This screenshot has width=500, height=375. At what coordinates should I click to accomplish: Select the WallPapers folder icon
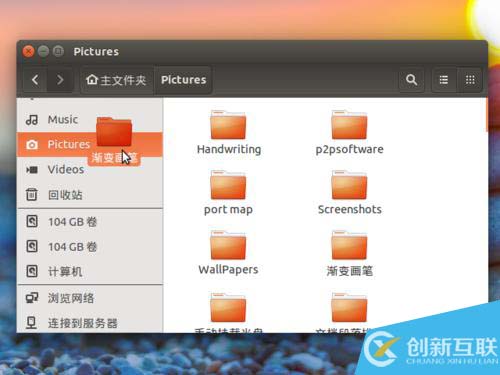tap(228, 245)
